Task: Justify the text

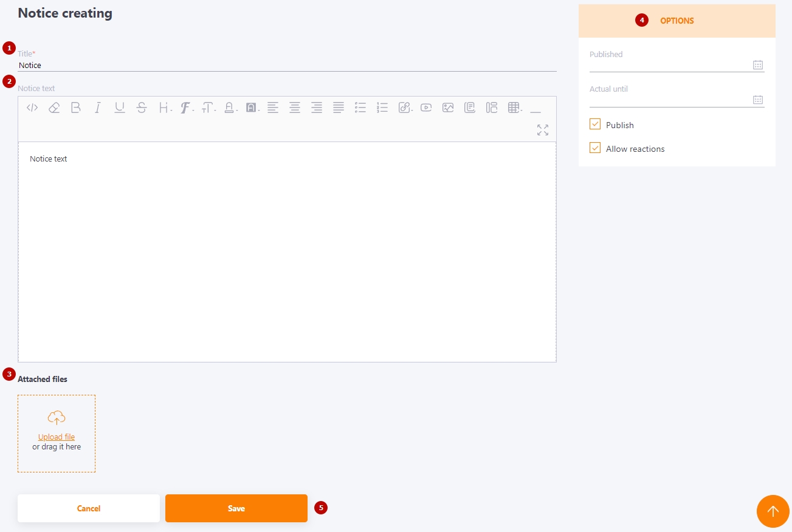Action: click(339, 107)
